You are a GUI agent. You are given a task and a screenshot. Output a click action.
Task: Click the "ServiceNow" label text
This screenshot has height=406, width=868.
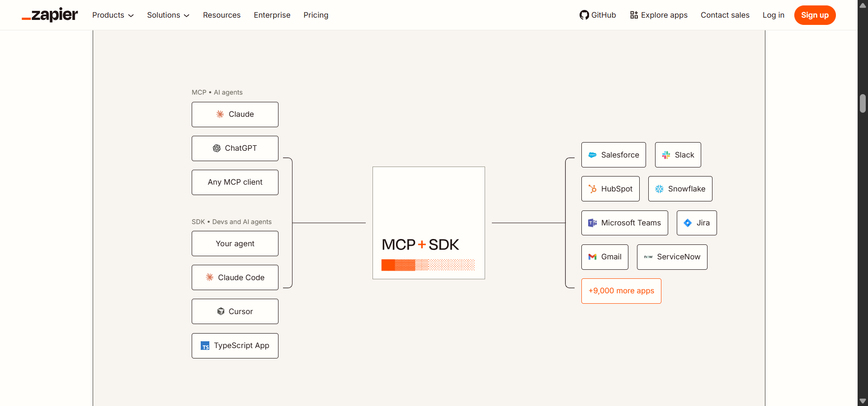[679, 257]
